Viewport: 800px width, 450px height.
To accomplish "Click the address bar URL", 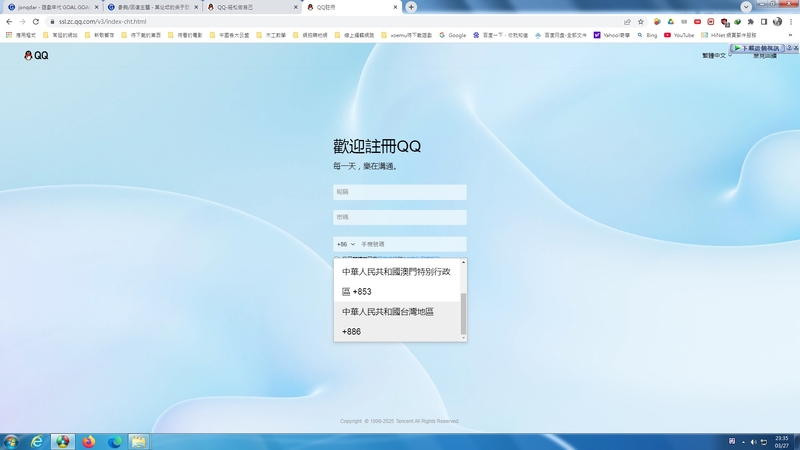I will (x=103, y=21).
